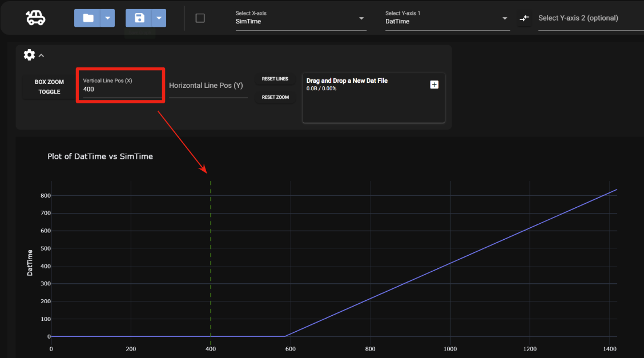Click the Vertical Line Pos (X) field

click(x=122, y=90)
